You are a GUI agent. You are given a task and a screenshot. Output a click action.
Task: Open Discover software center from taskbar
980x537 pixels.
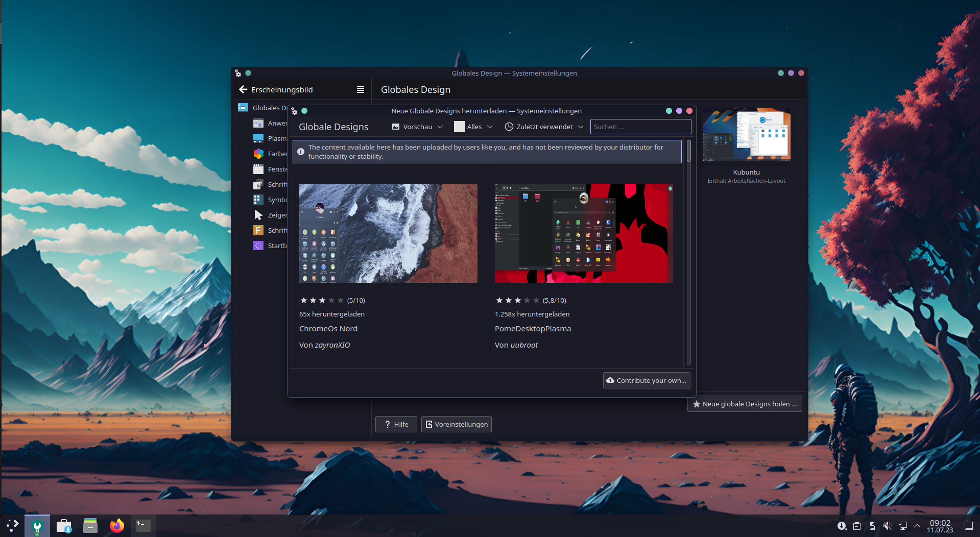click(x=64, y=526)
